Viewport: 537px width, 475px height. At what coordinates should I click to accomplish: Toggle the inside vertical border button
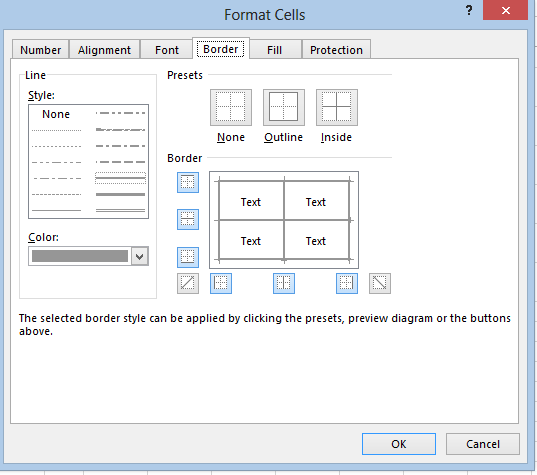pyautogui.click(x=284, y=283)
